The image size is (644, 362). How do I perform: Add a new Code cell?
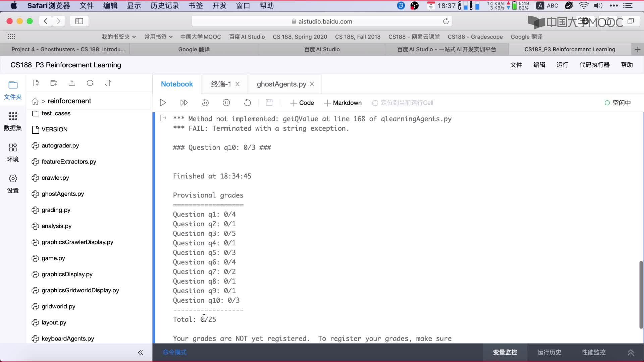click(x=302, y=103)
